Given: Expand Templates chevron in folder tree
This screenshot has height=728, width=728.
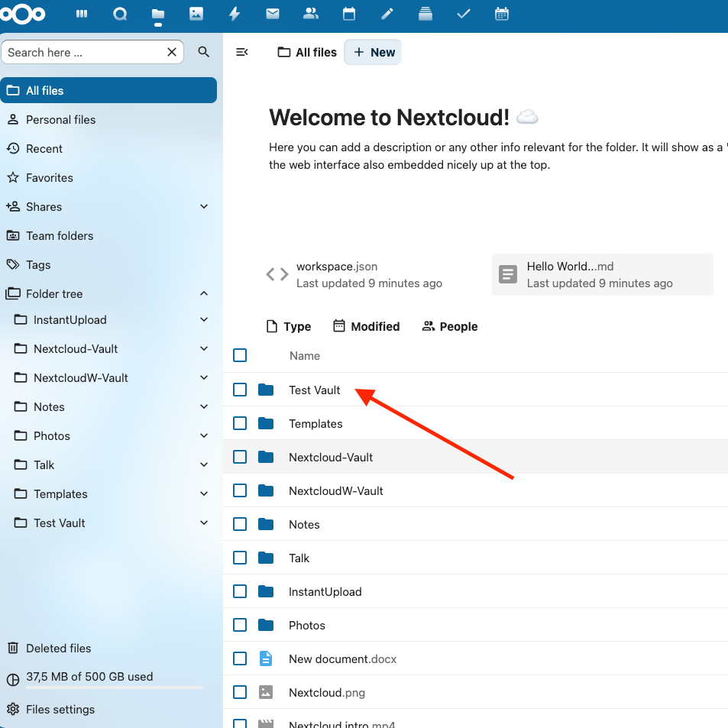Looking at the screenshot, I should 204,493.
